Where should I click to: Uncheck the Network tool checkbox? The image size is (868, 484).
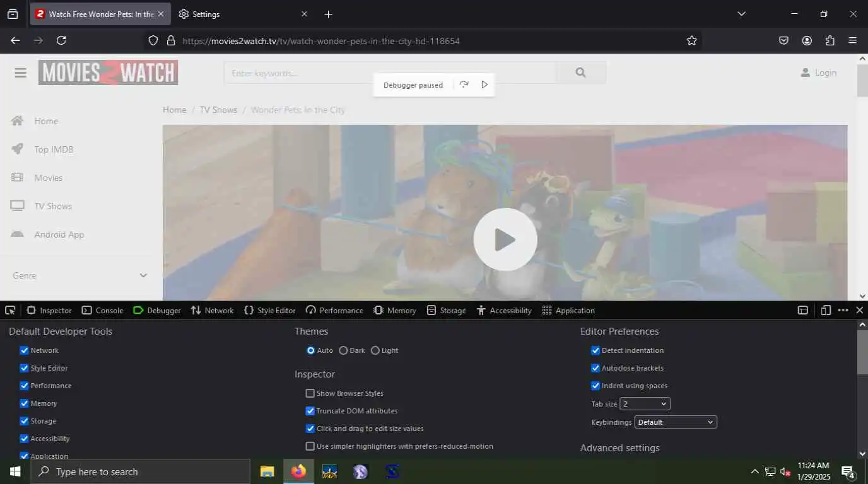click(x=24, y=350)
